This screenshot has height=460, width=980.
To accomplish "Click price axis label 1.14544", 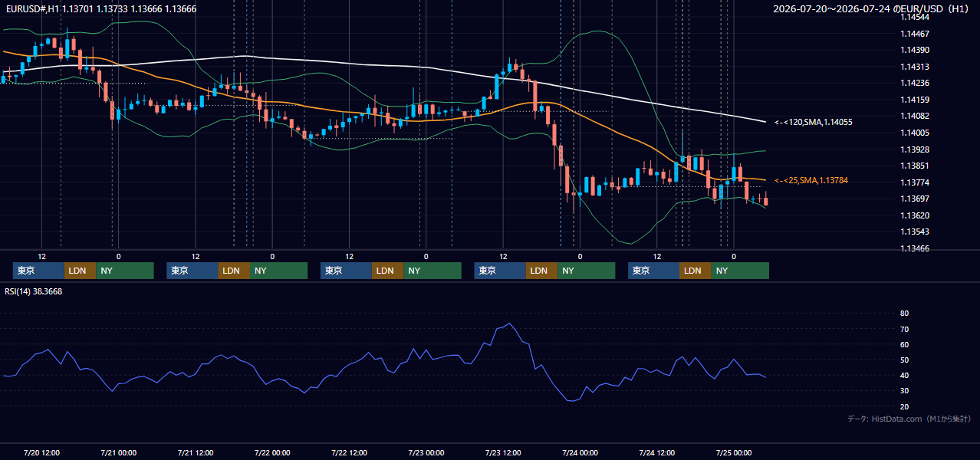I will pos(915,17).
